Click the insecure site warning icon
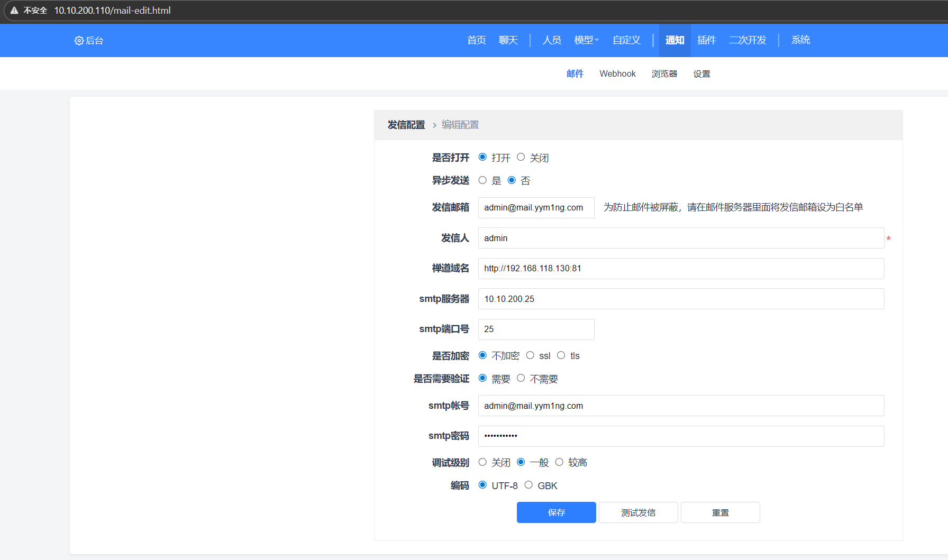This screenshot has height=560, width=948. (x=14, y=11)
